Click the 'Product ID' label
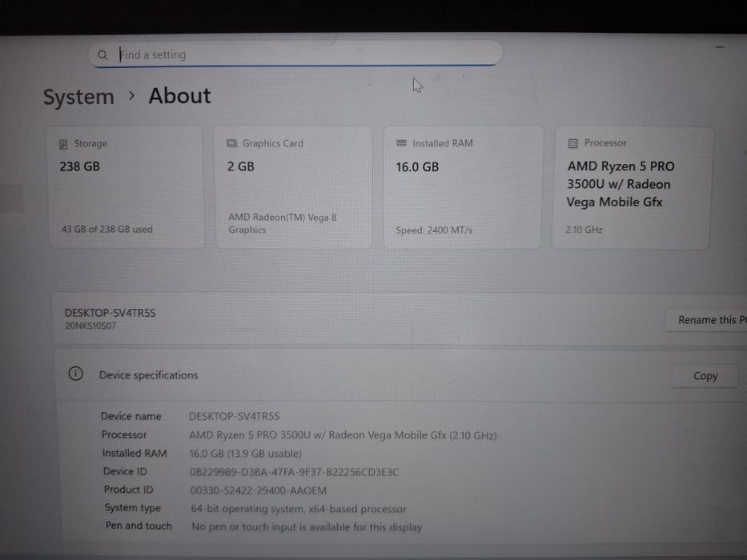 pyautogui.click(x=128, y=490)
